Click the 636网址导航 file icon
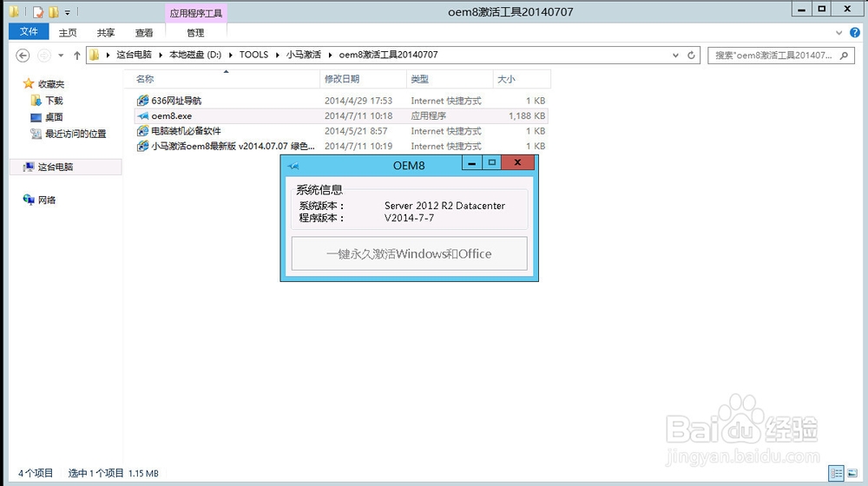The width and height of the screenshot is (868, 486). pyautogui.click(x=143, y=101)
